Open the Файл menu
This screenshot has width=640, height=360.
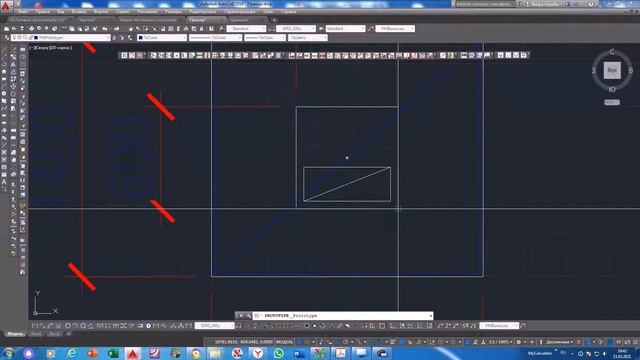(x=23, y=12)
